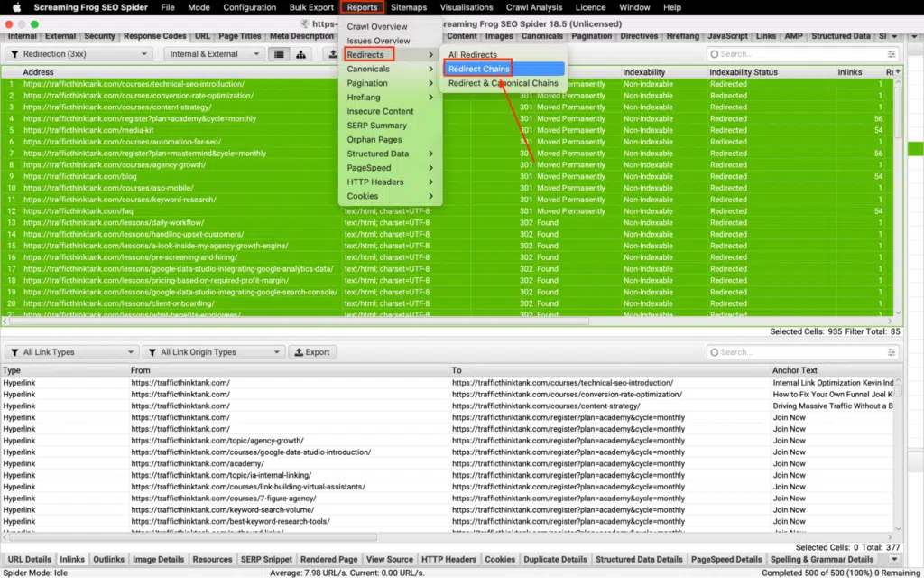
Task: Open the Apple menu
Action: click(18, 7)
